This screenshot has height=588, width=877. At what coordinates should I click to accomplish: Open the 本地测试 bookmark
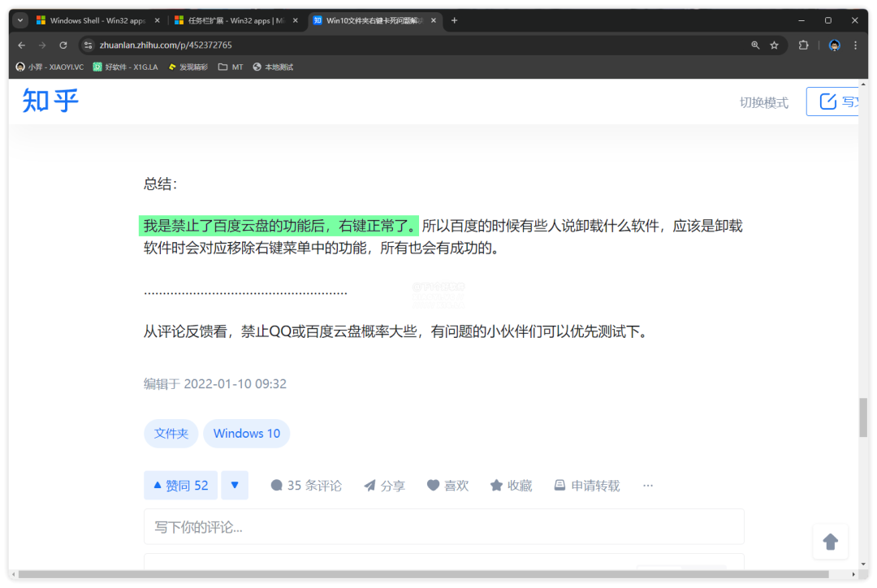pos(273,67)
